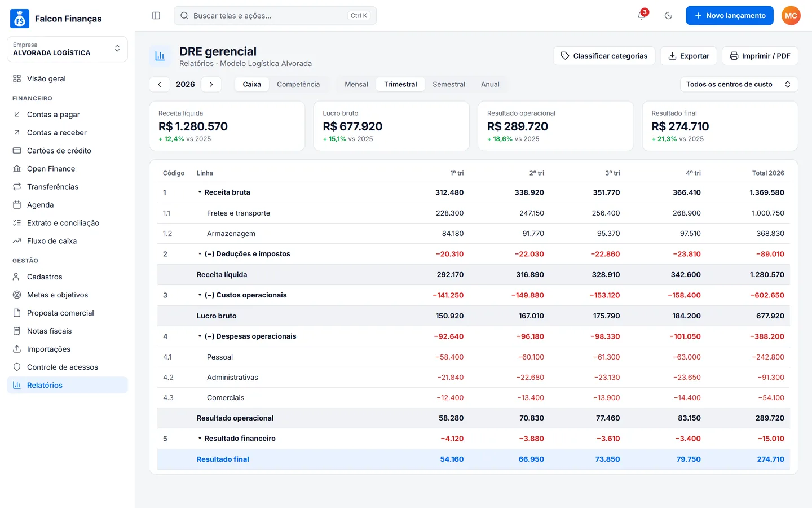Collapse the Receita bruta row
812x508 pixels.
coord(200,192)
